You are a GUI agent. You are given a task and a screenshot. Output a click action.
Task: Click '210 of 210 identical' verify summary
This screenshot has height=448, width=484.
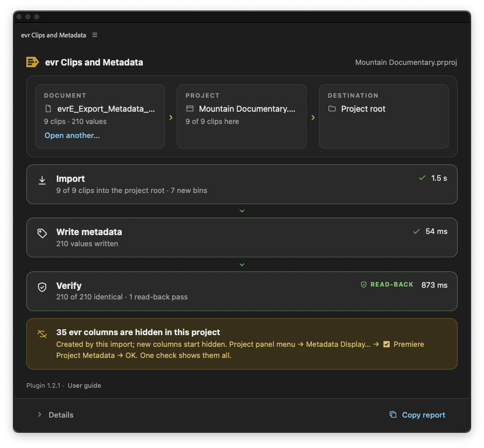(90, 297)
